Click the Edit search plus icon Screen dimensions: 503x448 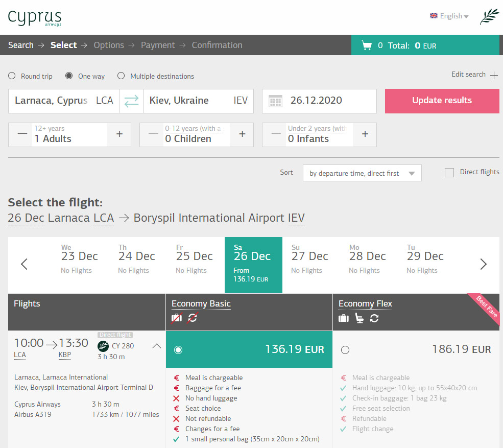pos(494,75)
